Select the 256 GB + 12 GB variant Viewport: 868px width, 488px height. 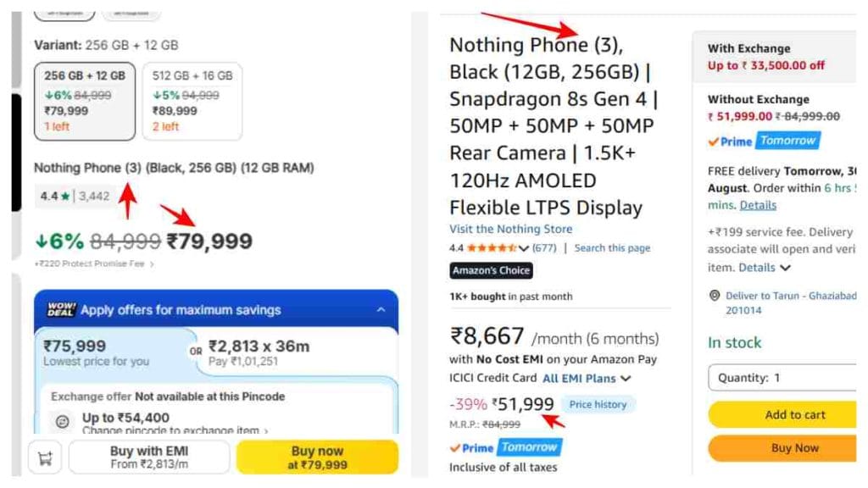pyautogui.click(x=85, y=102)
